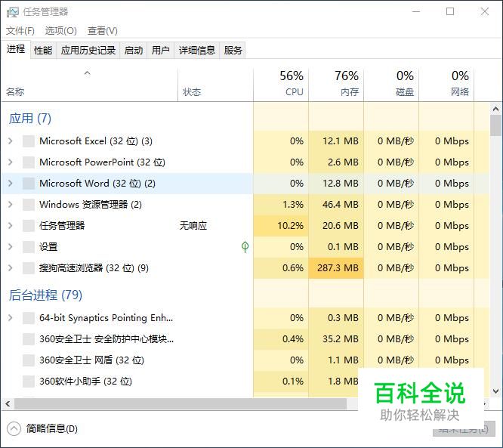The image size is (503, 448).
Task: Expand the Windows 资源管理器 group
Action: (x=11, y=205)
